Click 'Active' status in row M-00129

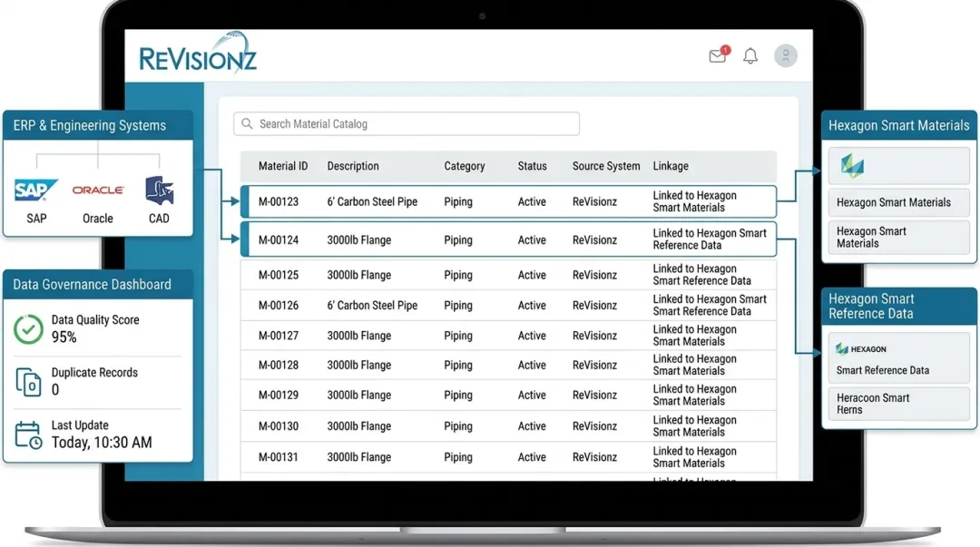tap(532, 395)
